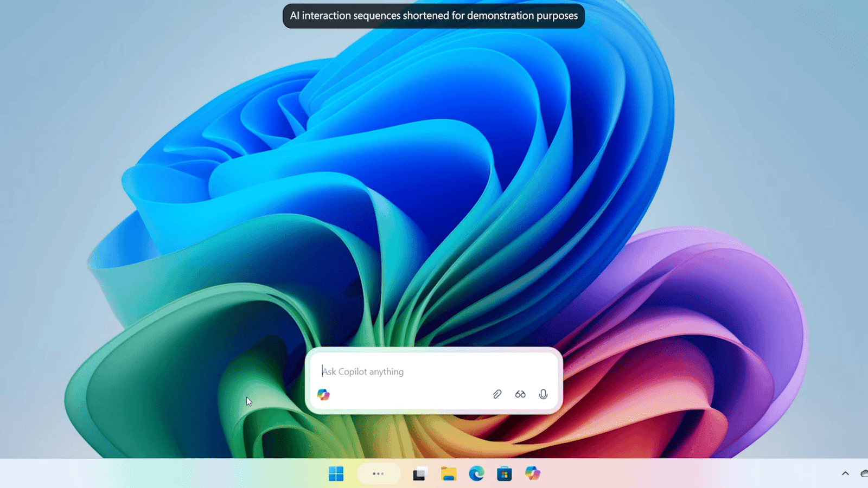This screenshot has width=868, height=488.
Task: Open Microsoft Store from the taskbar
Action: pos(504,474)
